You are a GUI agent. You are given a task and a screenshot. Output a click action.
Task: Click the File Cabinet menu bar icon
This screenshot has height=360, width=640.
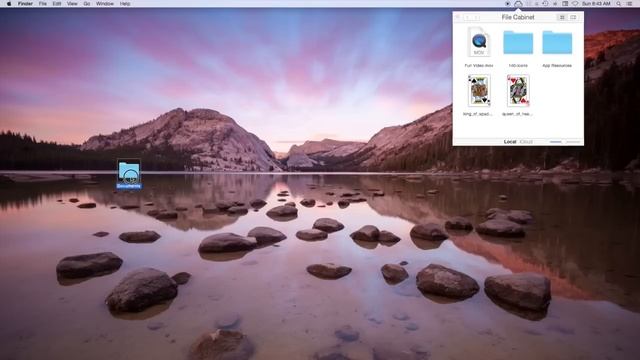518,4
